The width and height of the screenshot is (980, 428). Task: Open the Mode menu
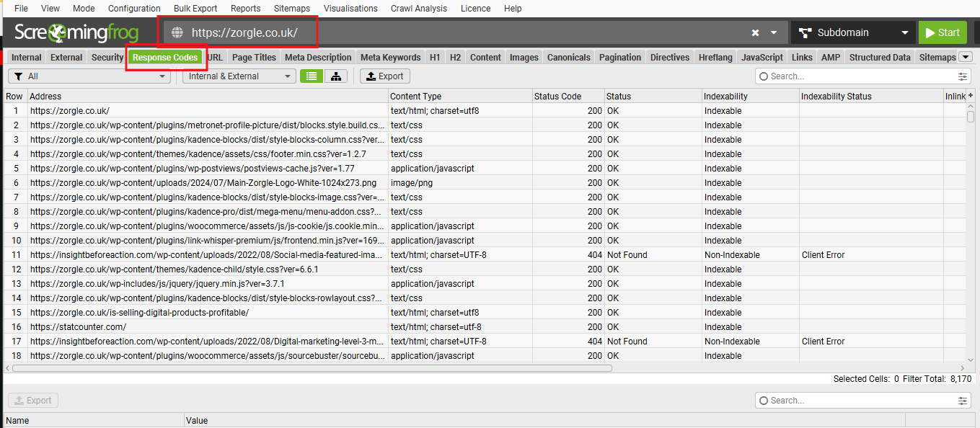point(84,9)
